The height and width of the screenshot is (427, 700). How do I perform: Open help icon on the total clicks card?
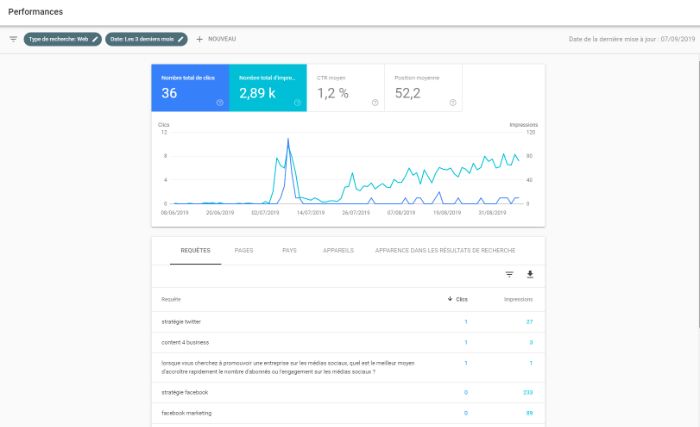[x=220, y=103]
